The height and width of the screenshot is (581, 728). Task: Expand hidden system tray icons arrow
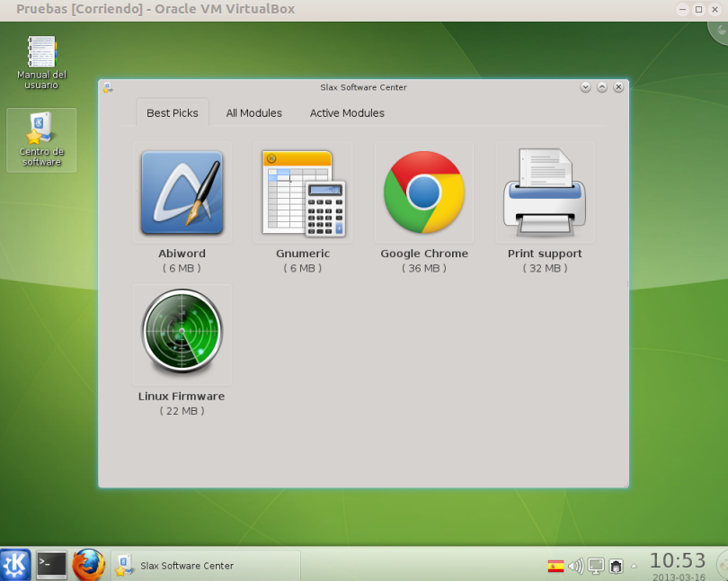click(x=634, y=567)
